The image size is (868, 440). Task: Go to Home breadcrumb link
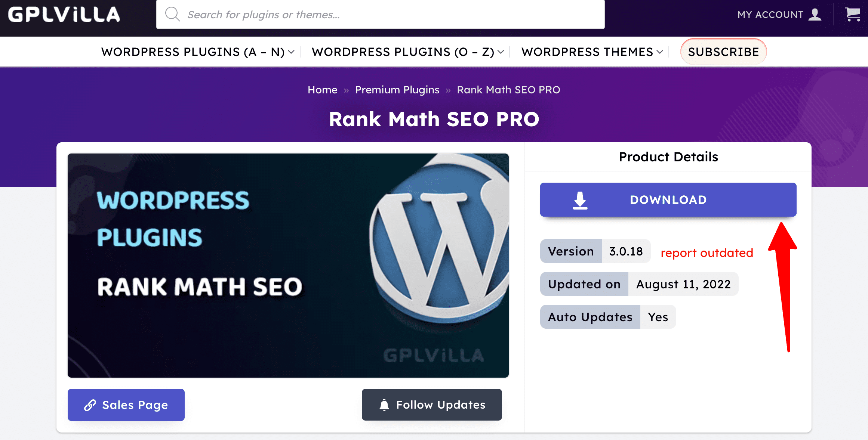click(322, 90)
